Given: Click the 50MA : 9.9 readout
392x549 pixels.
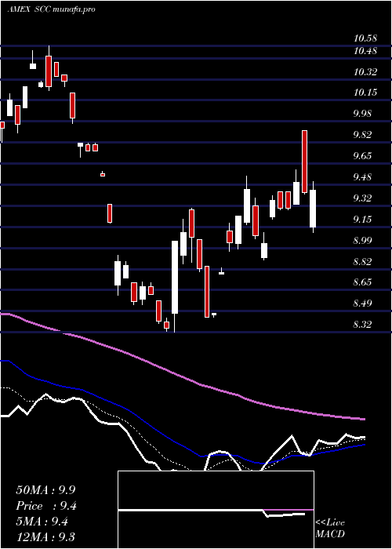Looking at the screenshot, I should [x=45, y=490].
